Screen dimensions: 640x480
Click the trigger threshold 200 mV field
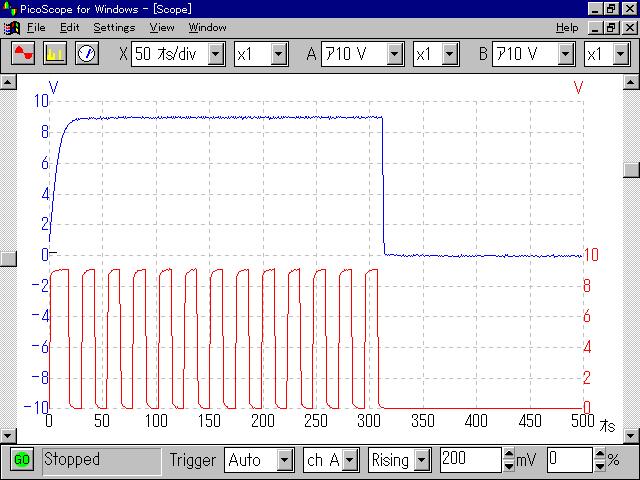471,460
